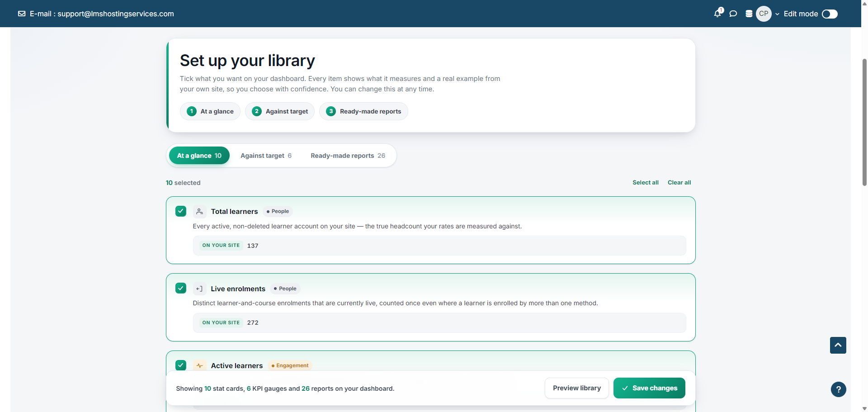
Task: Switch to the Against target 6 tab
Action: tap(266, 156)
